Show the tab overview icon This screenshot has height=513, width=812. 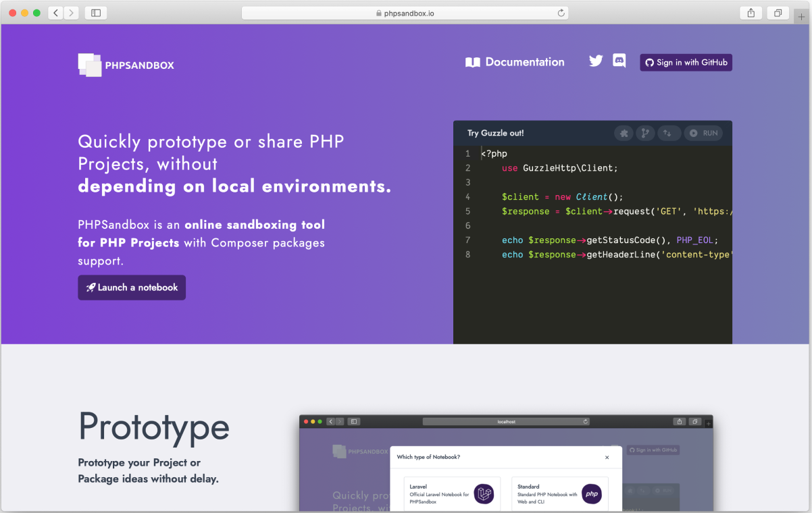coord(777,12)
